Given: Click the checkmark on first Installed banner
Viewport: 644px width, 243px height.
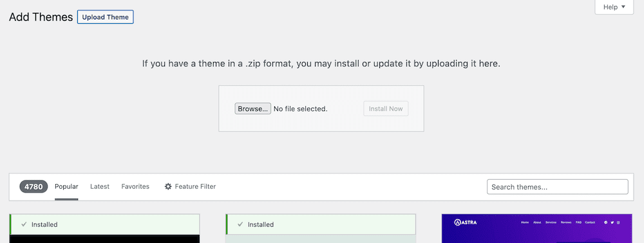Looking at the screenshot, I should [x=24, y=224].
